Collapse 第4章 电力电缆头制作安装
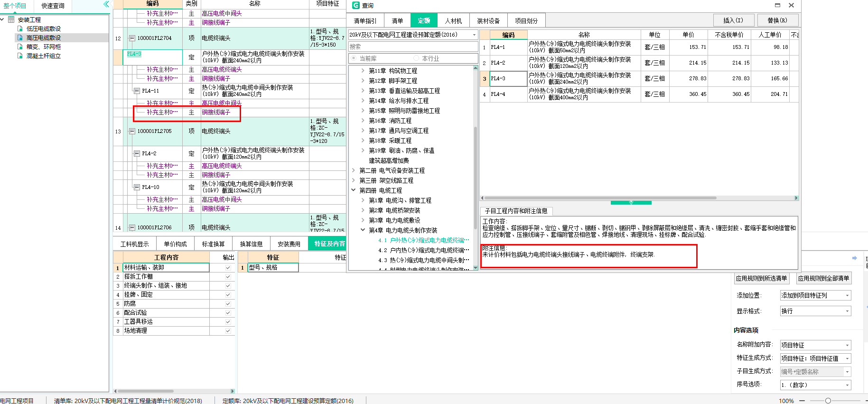Screen dimensions: 868x404 tap(363, 230)
